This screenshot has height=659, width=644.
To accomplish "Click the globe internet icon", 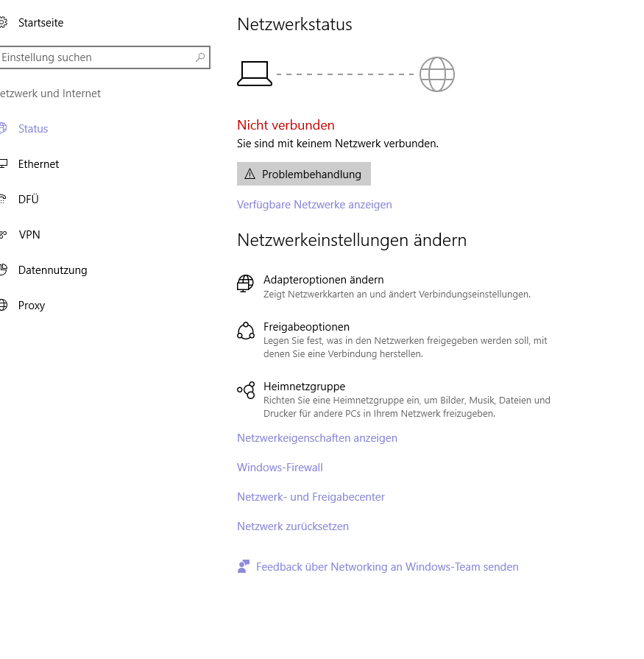I will (437, 74).
